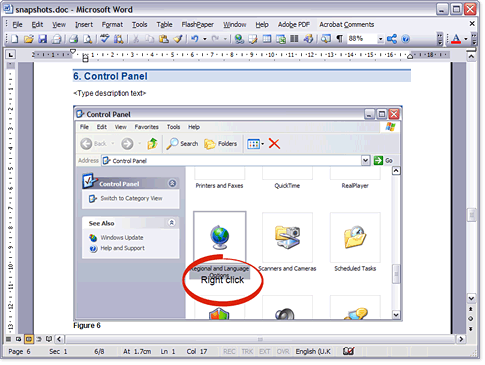Toggle the REC status bar indicator
The width and height of the screenshot is (485, 365).
pos(229,351)
